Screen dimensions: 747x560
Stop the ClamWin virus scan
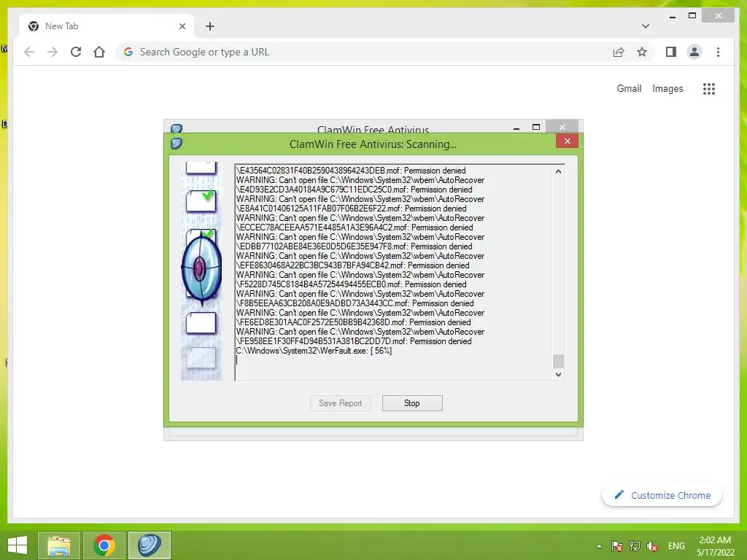pyautogui.click(x=412, y=402)
